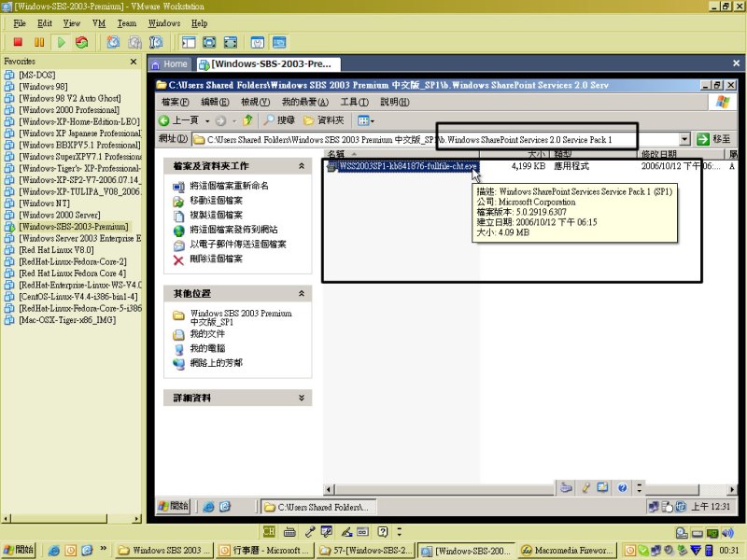
Task: Suspend the VM with the yellow pause icon
Action: (x=39, y=42)
